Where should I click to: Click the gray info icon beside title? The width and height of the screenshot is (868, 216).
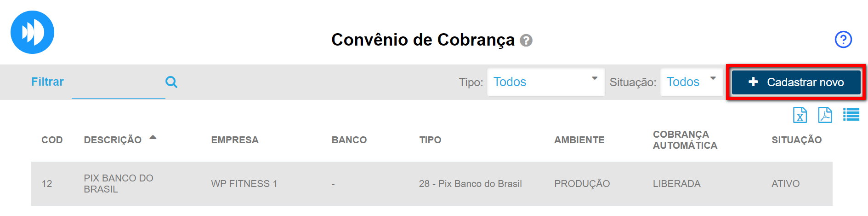coord(526,41)
